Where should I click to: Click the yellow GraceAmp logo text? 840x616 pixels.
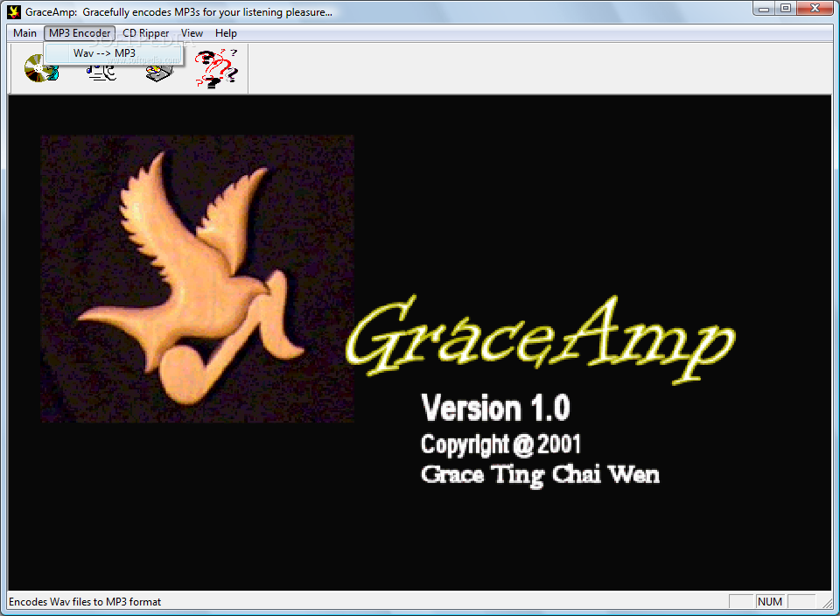tap(540, 339)
